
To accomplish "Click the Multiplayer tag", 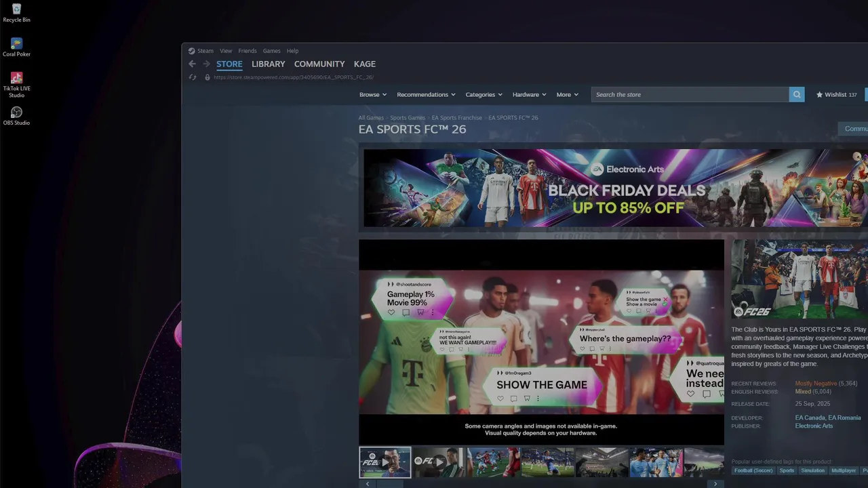I will tap(844, 470).
